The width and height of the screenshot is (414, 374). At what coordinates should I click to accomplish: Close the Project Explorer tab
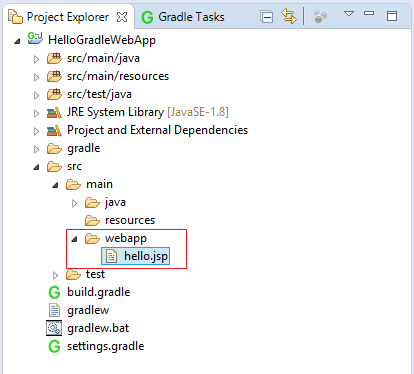tap(122, 17)
